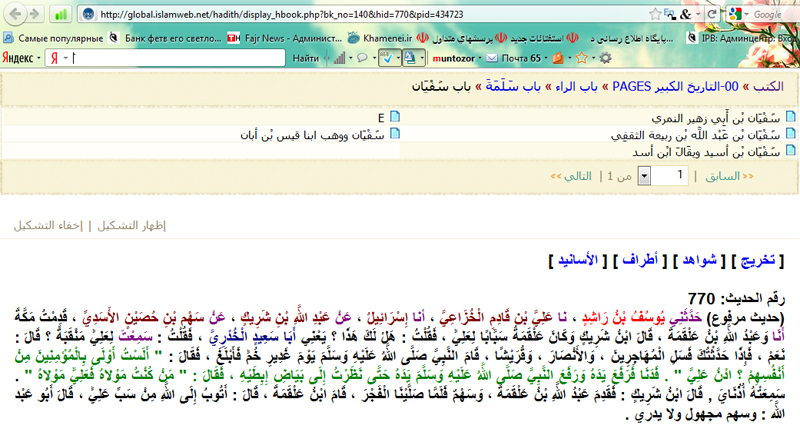The image size is (800, 432).
Task: Toggle the spell-check checkmark toolbar button
Action: pos(387,58)
